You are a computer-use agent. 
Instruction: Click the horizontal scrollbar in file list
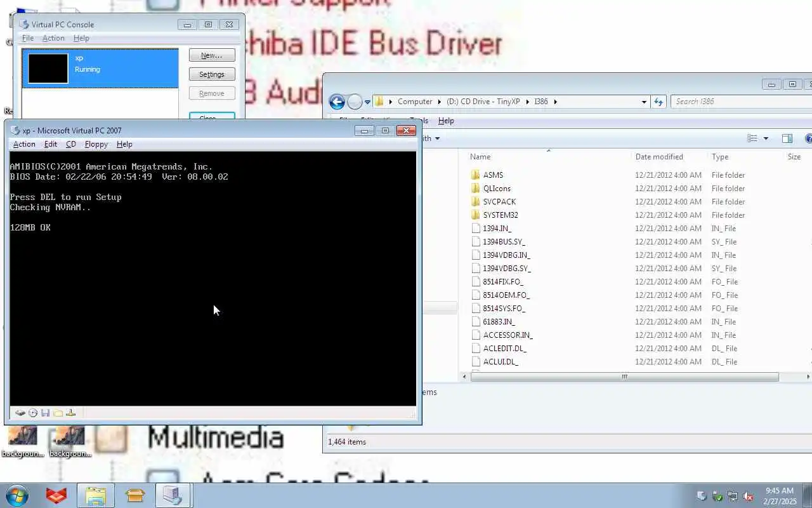[x=625, y=377]
